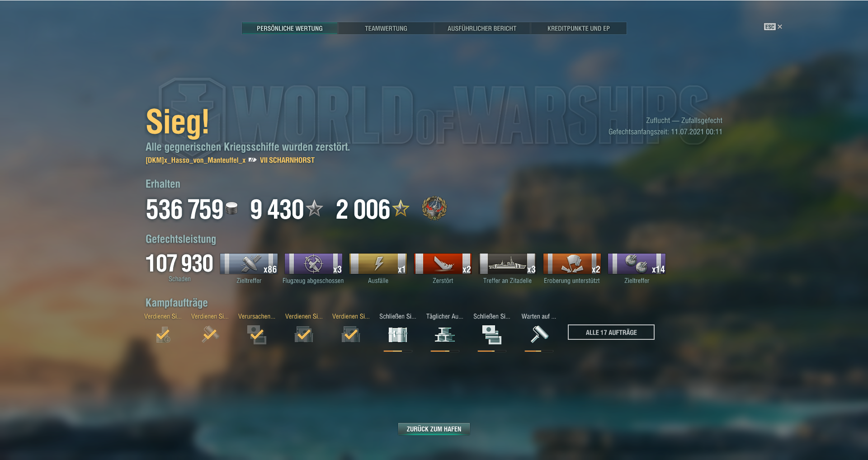Click the red Zerstört ribbon
The width and height of the screenshot is (868, 460).
(443, 263)
